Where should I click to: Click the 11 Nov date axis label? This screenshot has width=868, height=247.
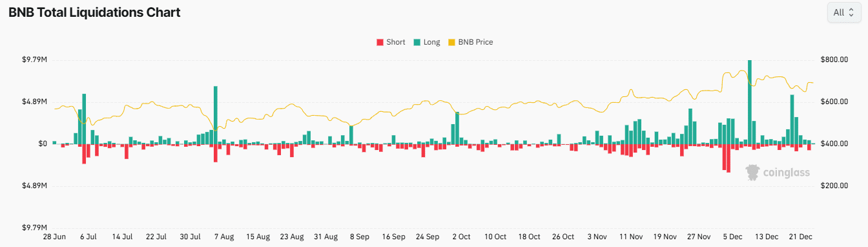(x=631, y=237)
